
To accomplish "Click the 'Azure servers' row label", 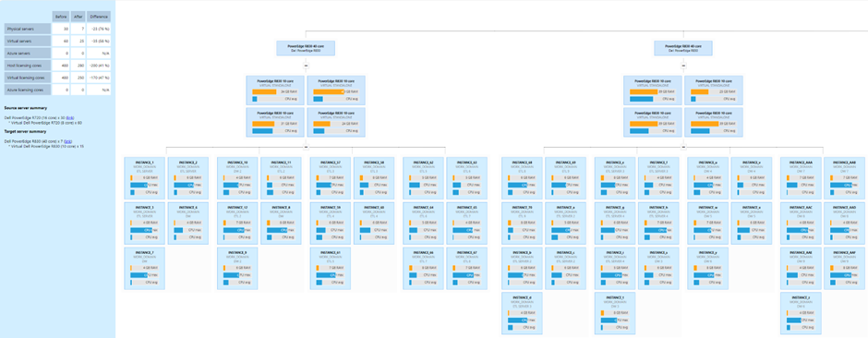I will (x=27, y=54).
